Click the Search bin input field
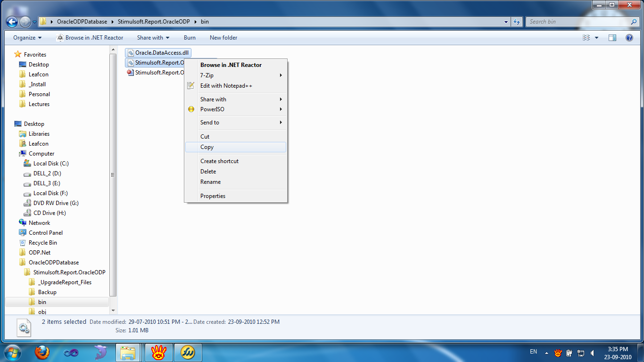Viewport: 644px width, 362px height. tap(578, 22)
